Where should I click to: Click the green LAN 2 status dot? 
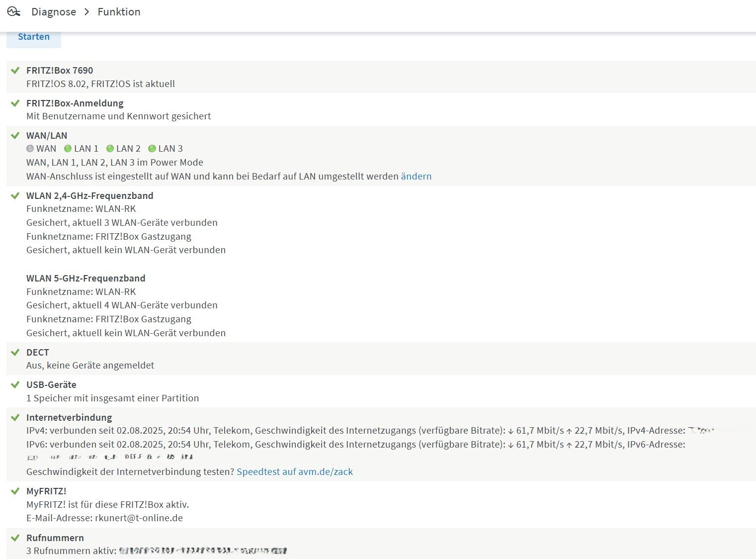[x=110, y=148]
